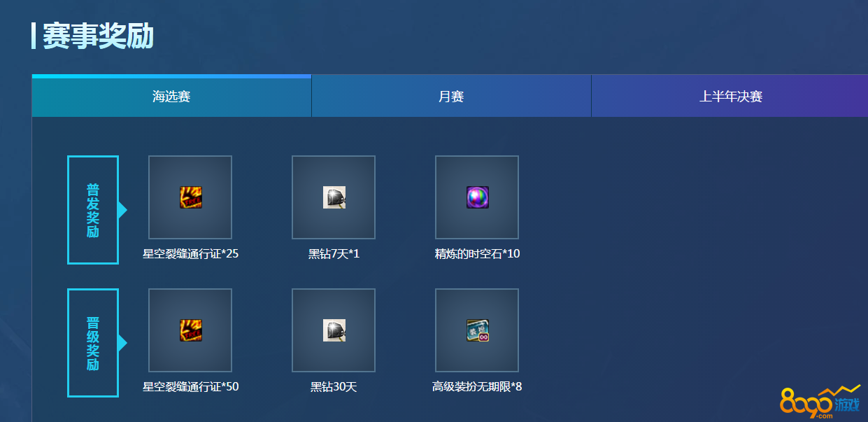Select the 高级装扮无期限 ticket icon
The image size is (868, 422).
coord(477,330)
